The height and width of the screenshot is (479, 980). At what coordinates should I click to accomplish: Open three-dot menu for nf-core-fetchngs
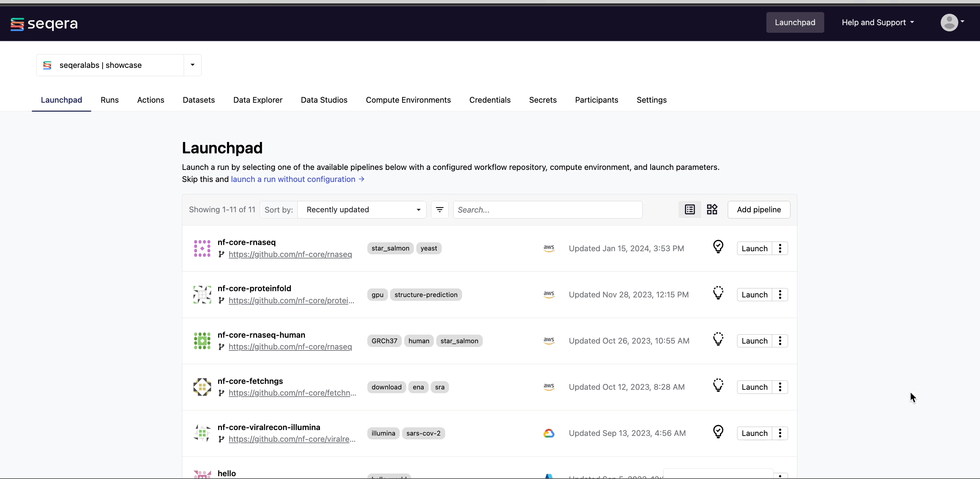point(780,387)
